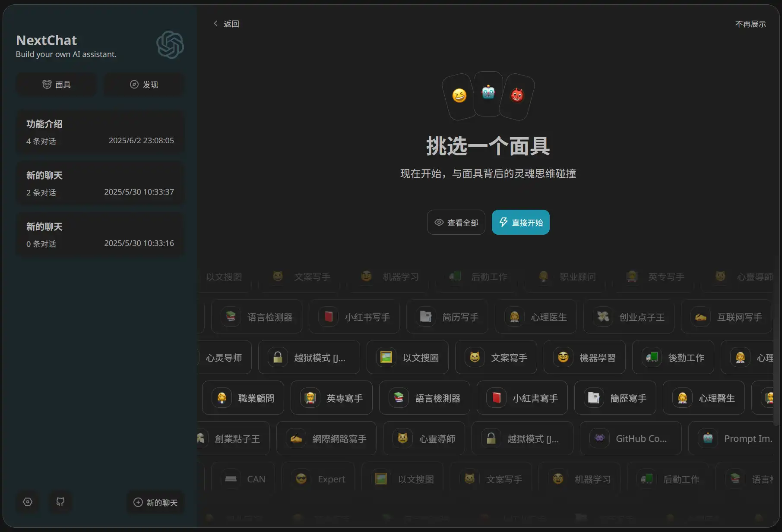Viewport: 782px width, 532px height.
Task: Select the robot mask card icon
Action: 488,94
